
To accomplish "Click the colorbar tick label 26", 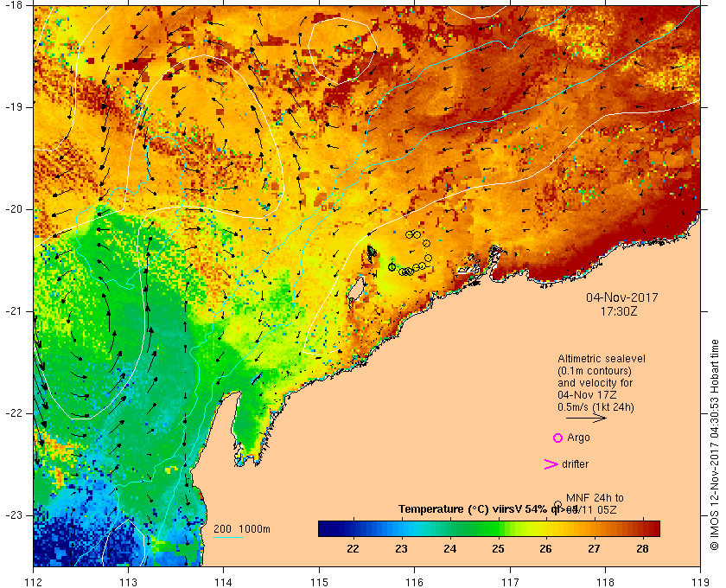I will tap(546, 549).
